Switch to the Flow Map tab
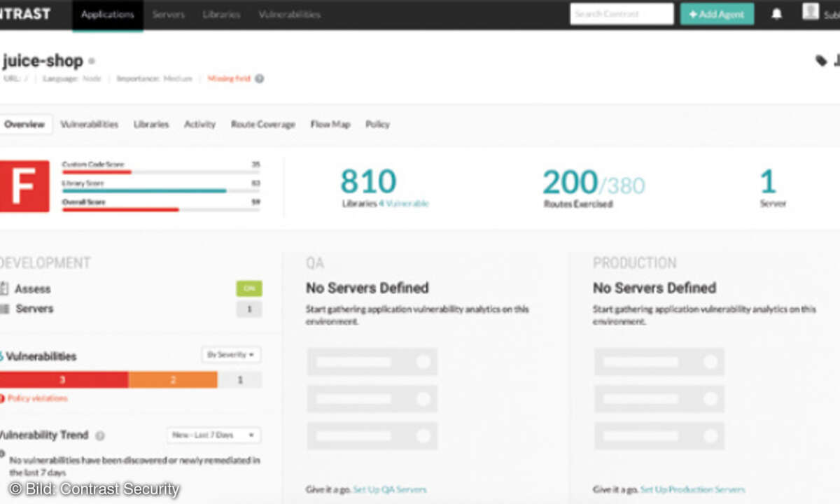Screen dimensions: 840x504 [x=330, y=125]
